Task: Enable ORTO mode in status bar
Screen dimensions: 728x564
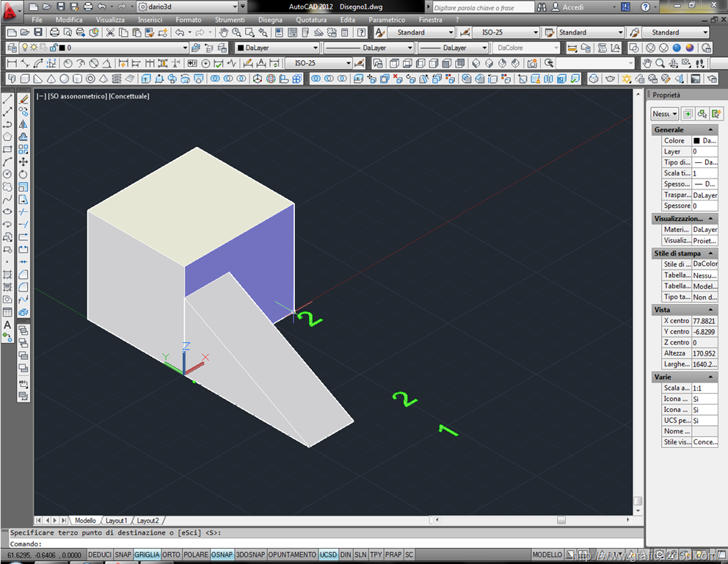Action: coord(171,555)
